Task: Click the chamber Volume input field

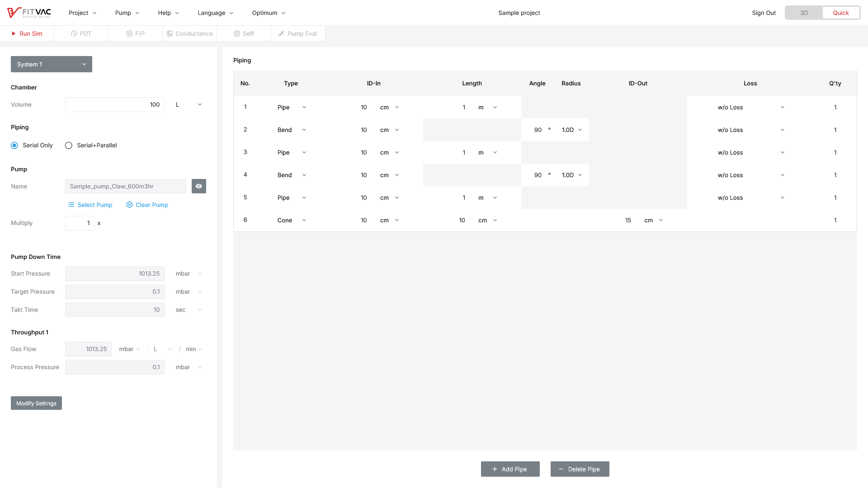Action: click(x=115, y=104)
